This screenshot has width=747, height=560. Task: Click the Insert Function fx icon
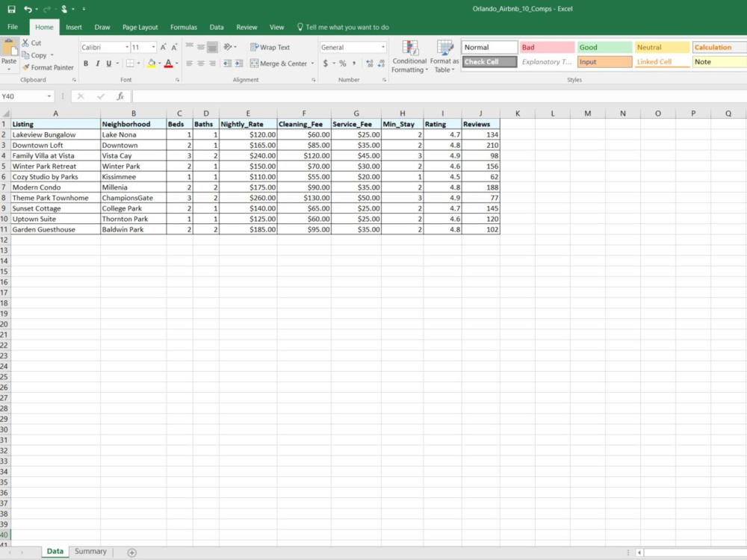pos(120,96)
